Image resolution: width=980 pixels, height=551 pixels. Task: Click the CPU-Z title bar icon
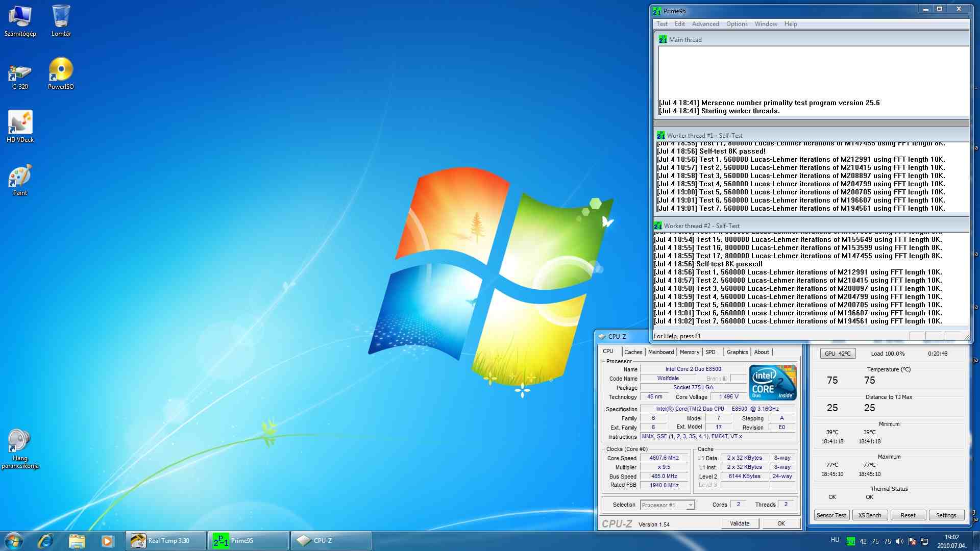[x=602, y=336]
